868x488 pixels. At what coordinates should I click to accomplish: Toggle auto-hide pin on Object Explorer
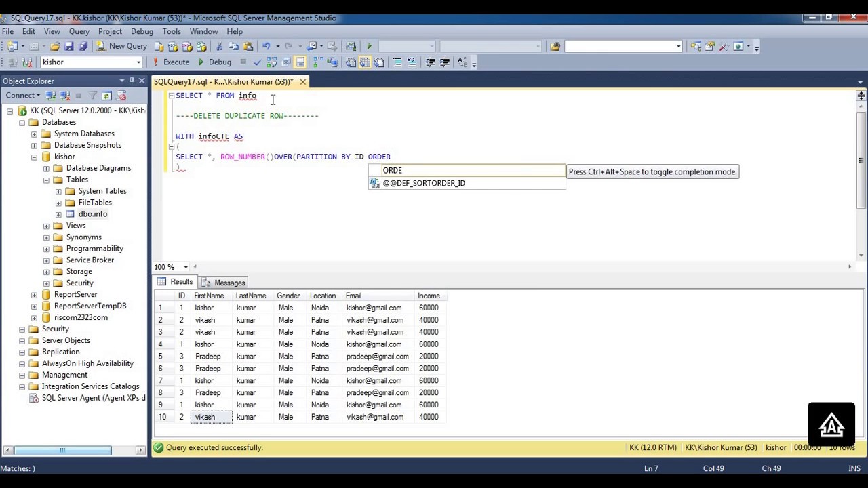(132, 81)
